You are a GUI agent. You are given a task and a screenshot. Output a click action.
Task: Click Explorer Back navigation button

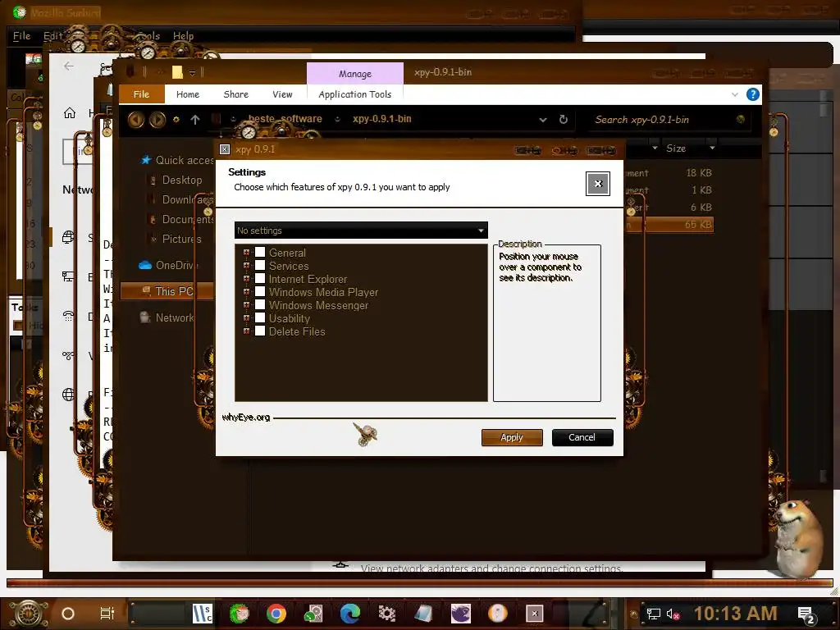point(136,120)
